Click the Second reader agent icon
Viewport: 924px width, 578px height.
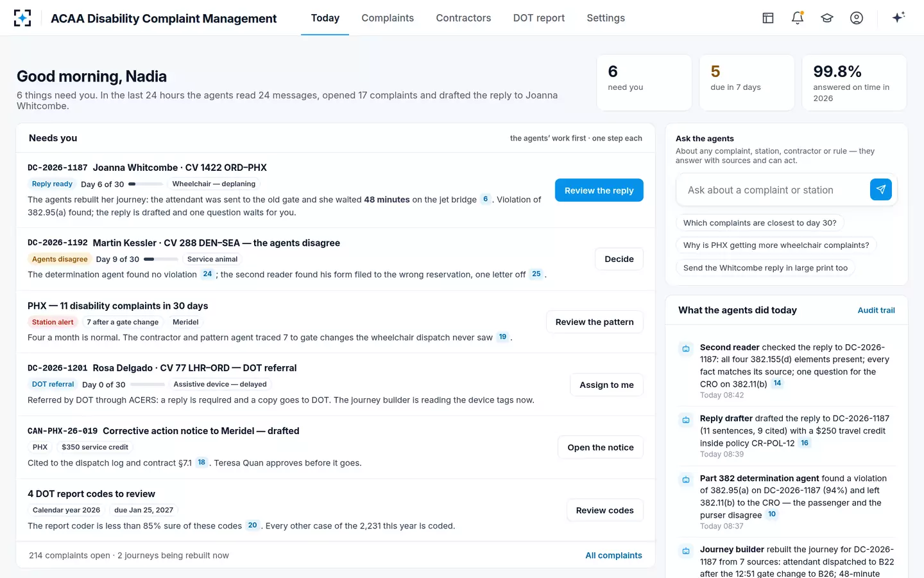click(686, 349)
